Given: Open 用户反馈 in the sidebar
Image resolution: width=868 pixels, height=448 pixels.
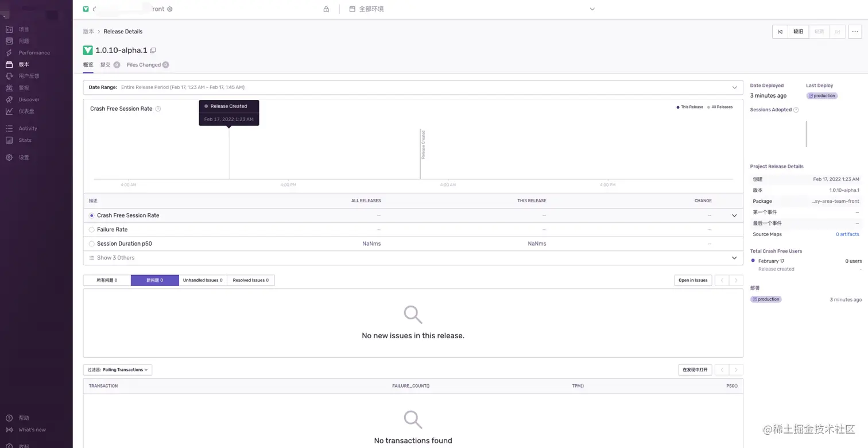Looking at the screenshot, I should [x=22, y=76].
